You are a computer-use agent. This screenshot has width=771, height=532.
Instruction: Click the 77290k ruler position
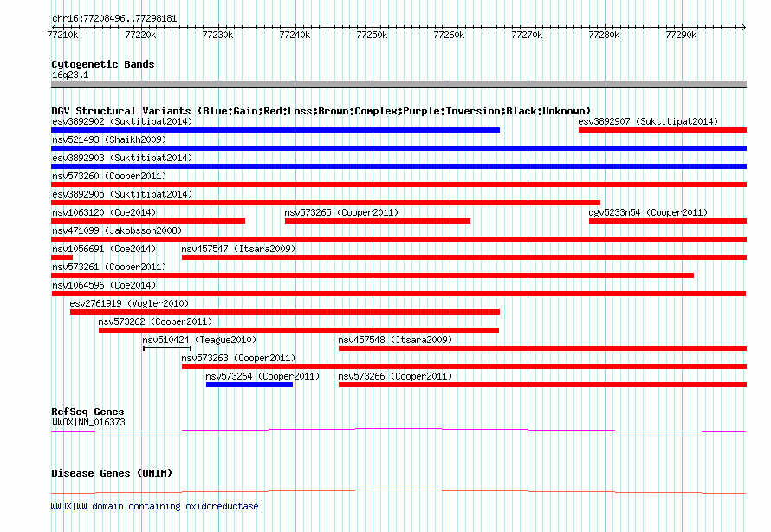681,35
